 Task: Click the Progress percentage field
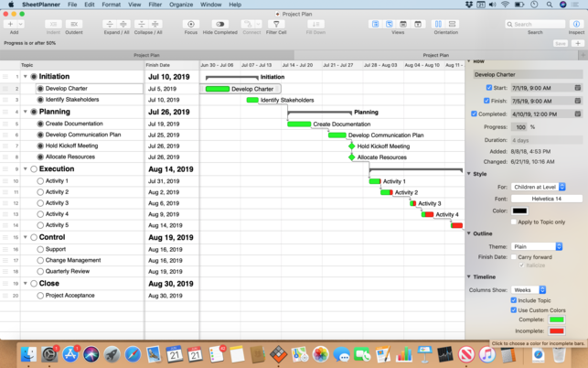click(519, 127)
